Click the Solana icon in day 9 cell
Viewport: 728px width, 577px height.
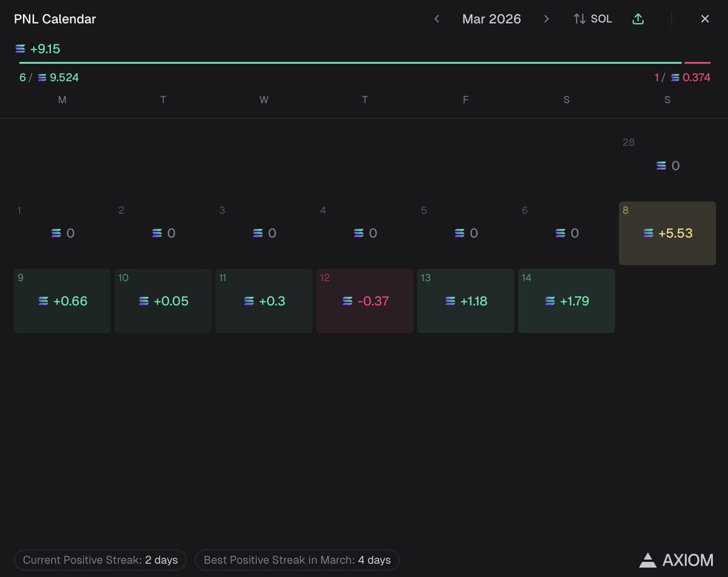tap(44, 301)
